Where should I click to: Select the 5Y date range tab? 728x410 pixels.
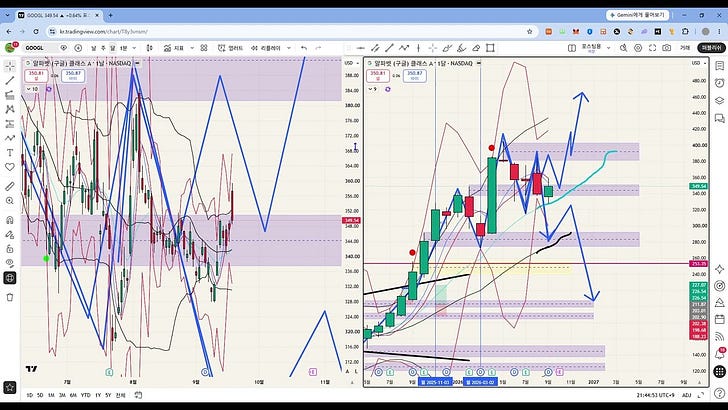click(x=108, y=395)
